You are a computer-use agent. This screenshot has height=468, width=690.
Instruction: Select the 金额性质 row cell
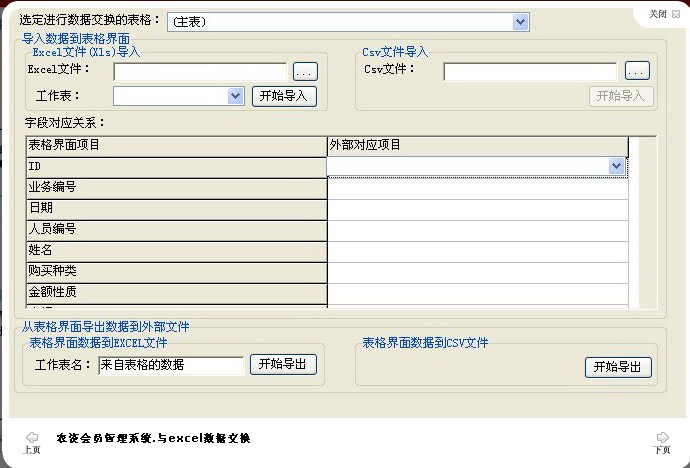[176, 294]
